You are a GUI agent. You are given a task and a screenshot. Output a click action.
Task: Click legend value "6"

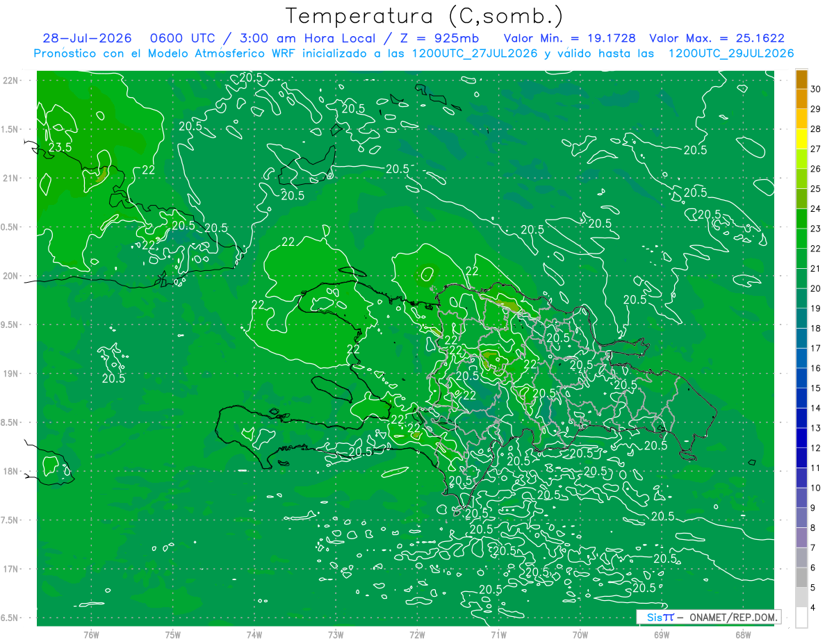tap(814, 568)
